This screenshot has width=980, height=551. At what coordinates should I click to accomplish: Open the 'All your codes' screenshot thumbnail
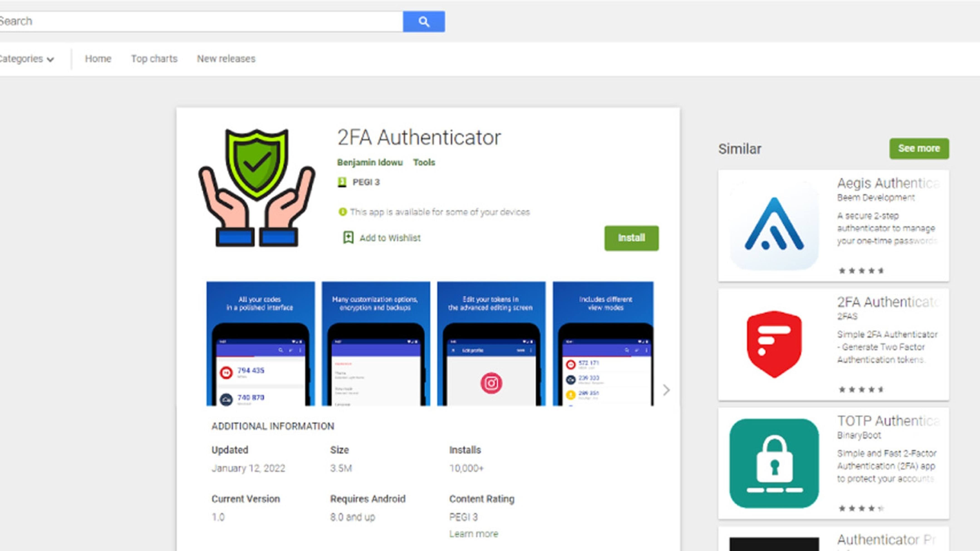(260, 343)
